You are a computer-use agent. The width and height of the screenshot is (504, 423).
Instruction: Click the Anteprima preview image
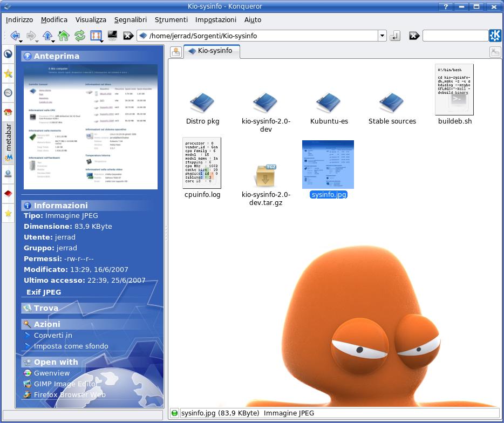coord(91,127)
